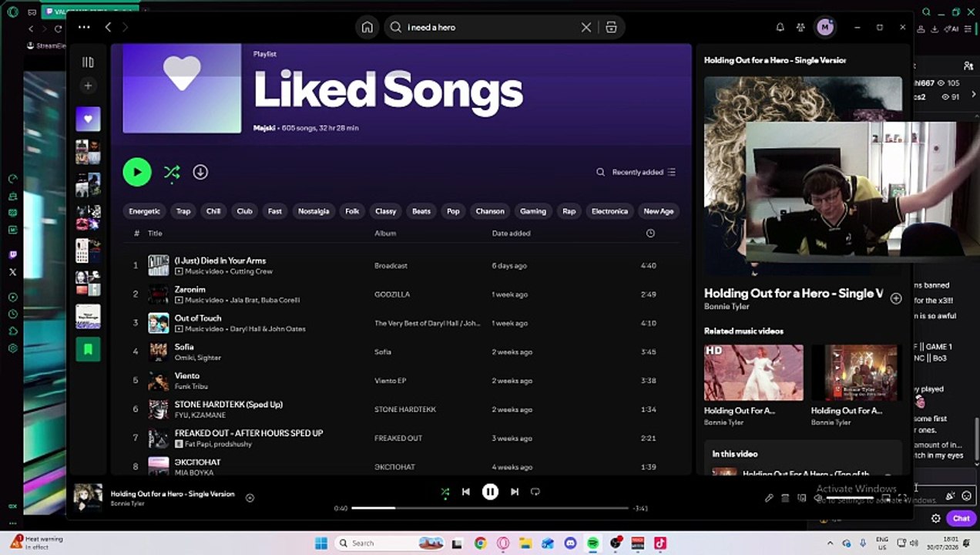Open the HD related music video thumbnail

753,372
